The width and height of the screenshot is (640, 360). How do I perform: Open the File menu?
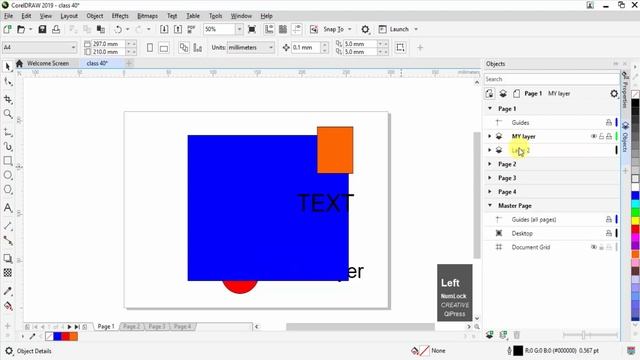pos(9,16)
